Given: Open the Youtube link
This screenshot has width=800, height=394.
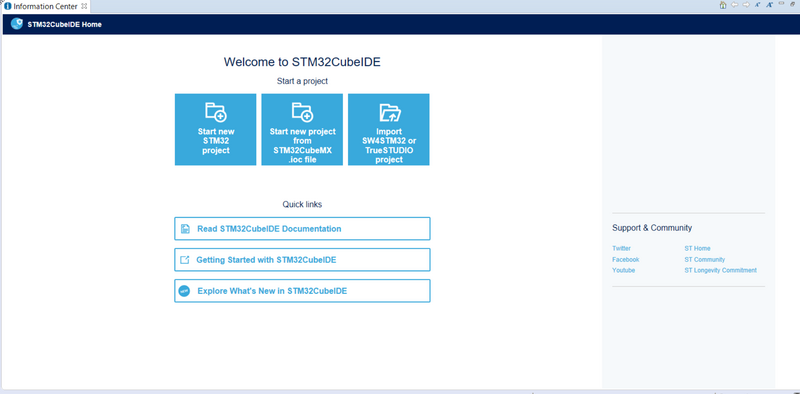Looking at the screenshot, I should coord(623,270).
